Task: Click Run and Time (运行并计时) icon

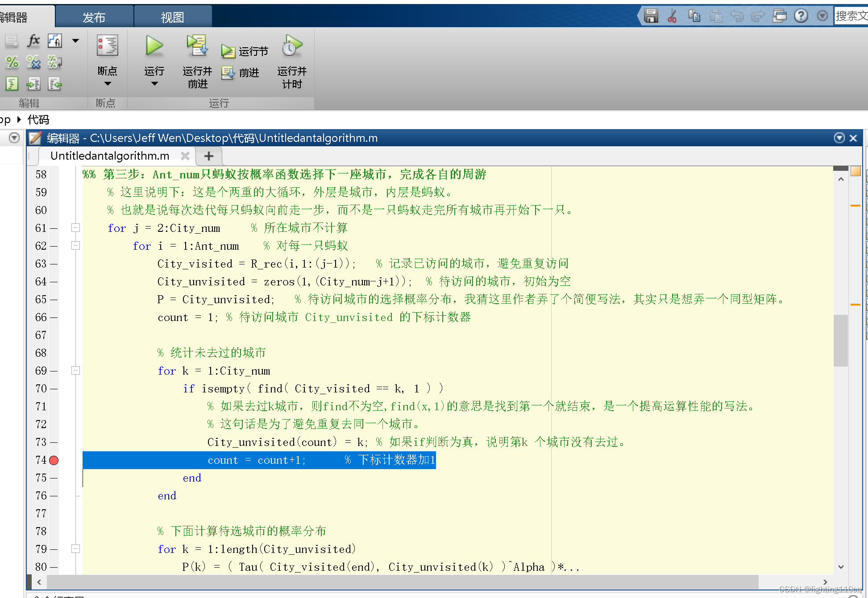Action: [292, 46]
